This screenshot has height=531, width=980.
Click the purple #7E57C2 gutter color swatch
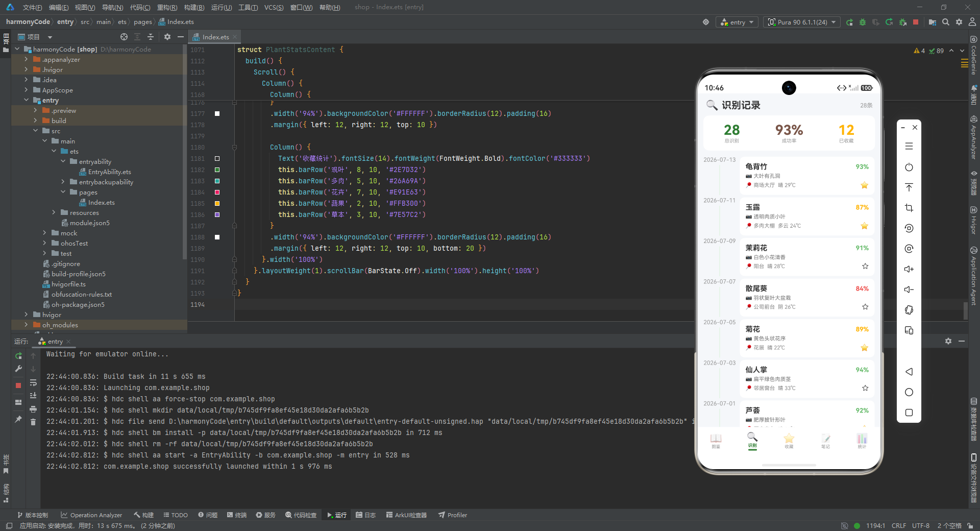[217, 214]
